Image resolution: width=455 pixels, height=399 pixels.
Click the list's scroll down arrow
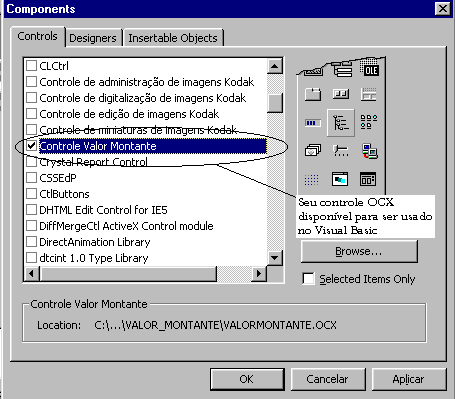(x=275, y=258)
